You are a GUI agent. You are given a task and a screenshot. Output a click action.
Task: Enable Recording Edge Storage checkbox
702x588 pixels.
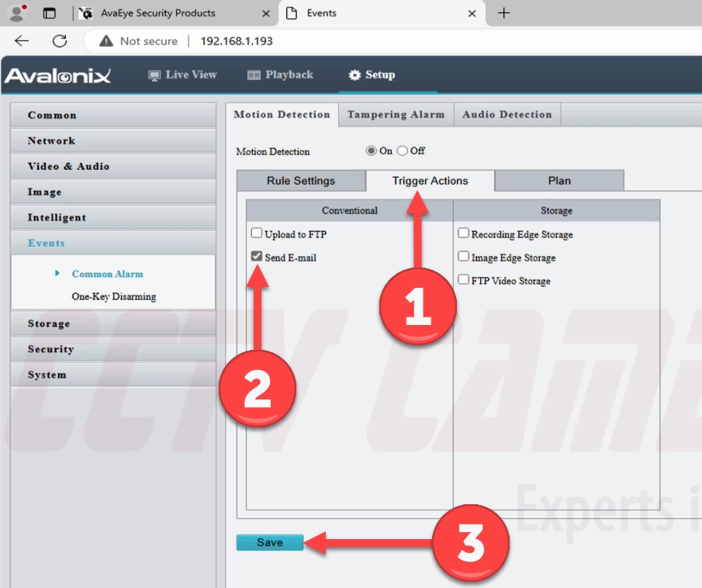tap(463, 233)
